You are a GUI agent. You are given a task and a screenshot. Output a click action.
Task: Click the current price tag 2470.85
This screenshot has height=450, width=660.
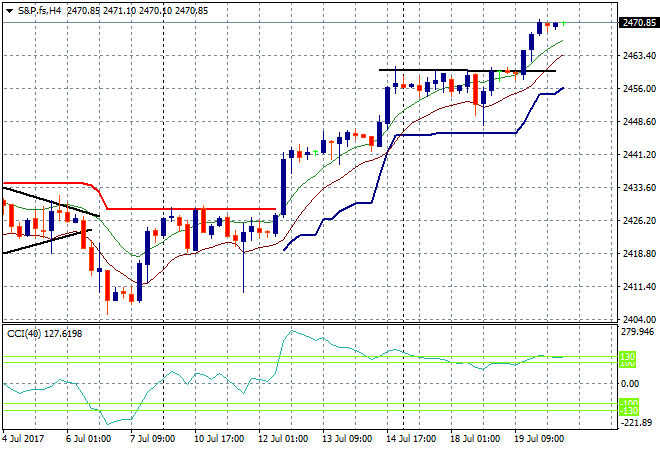coord(639,23)
